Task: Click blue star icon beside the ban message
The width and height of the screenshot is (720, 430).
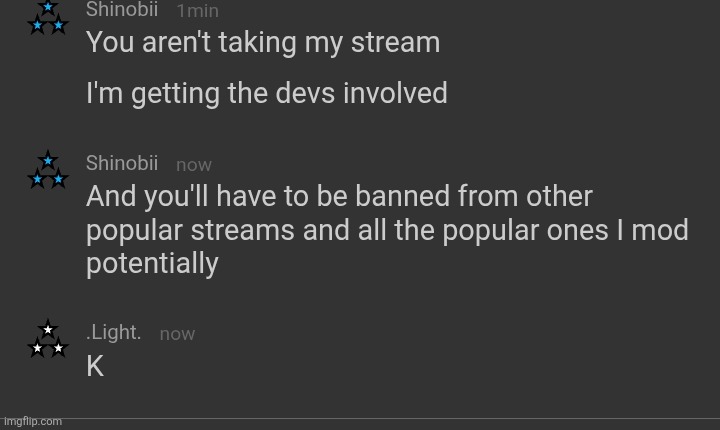Action: [47, 170]
